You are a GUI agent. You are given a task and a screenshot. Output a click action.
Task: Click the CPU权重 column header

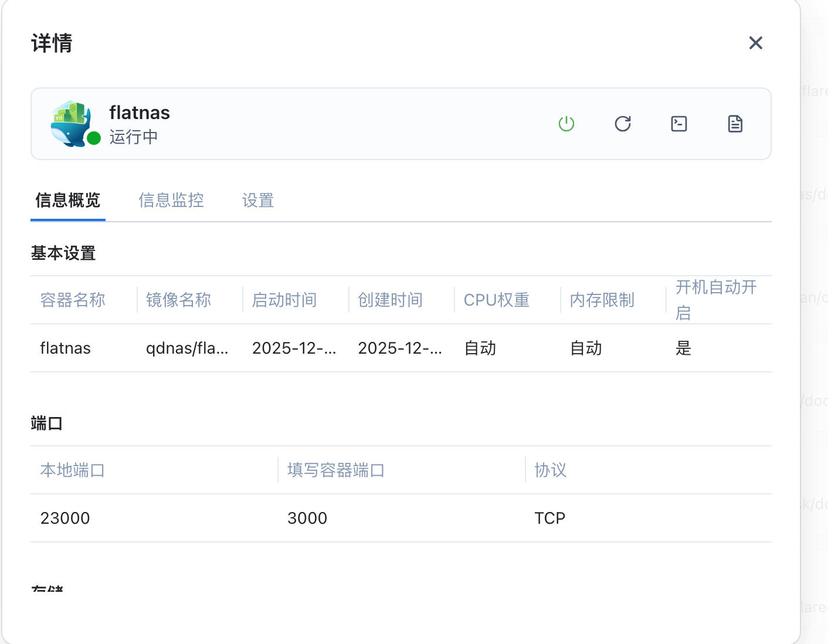tap(496, 300)
